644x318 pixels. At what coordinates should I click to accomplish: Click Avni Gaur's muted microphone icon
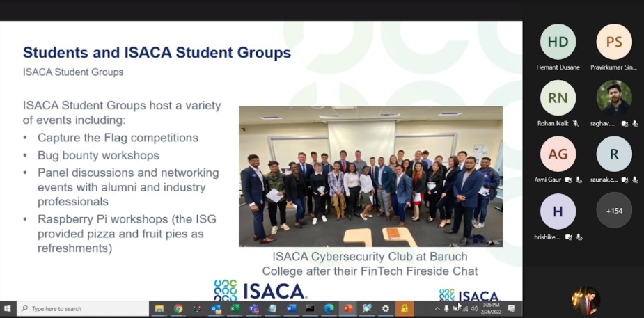(x=579, y=180)
